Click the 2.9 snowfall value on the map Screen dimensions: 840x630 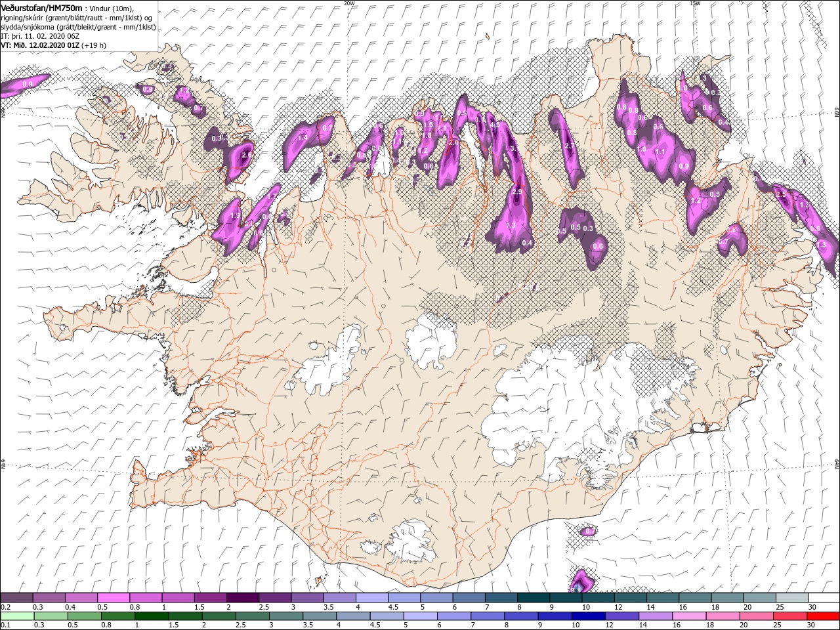[x=517, y=192]
